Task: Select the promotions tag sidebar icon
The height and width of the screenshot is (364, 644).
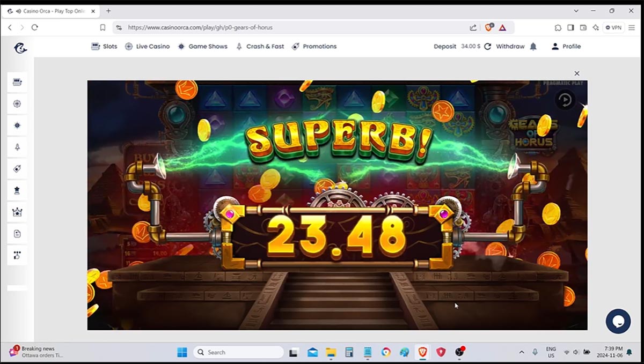Action: 17,168
